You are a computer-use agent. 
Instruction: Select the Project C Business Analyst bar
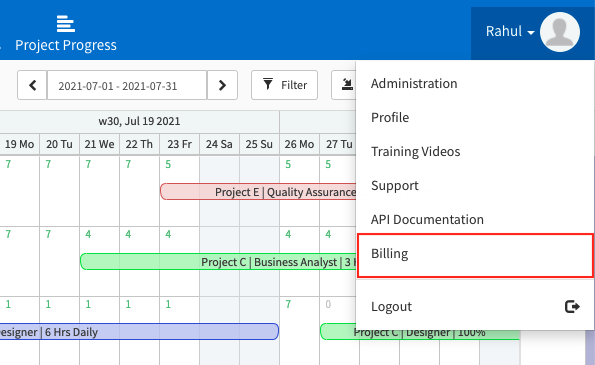pyautogui.click(x=218, y=262)
